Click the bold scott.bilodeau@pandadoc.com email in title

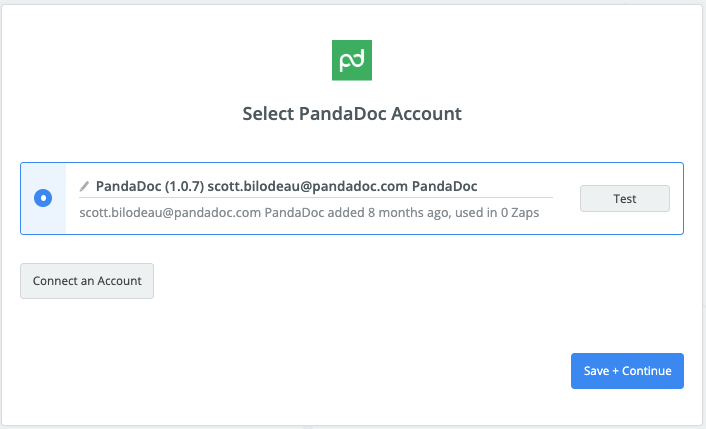tap(307, 186)
